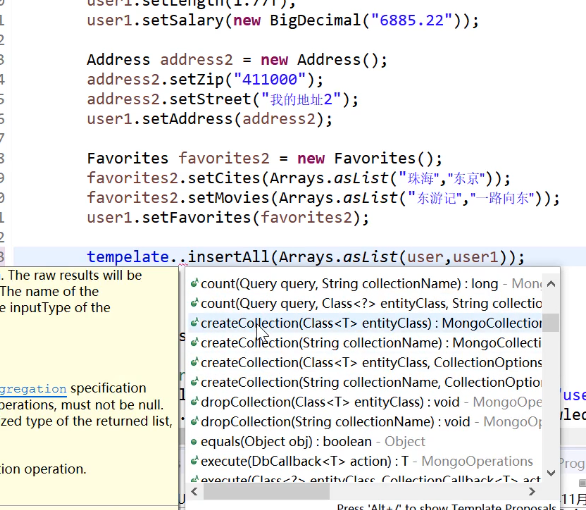Pick createCollection(Class<T> entityClass, CollectionOptions proposal
The width and height of the screenshot is (586, 510).
pos(366,363)
